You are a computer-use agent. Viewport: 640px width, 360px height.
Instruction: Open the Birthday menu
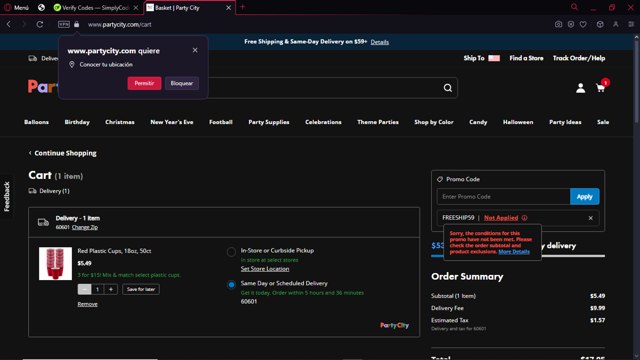click(77, 122)
